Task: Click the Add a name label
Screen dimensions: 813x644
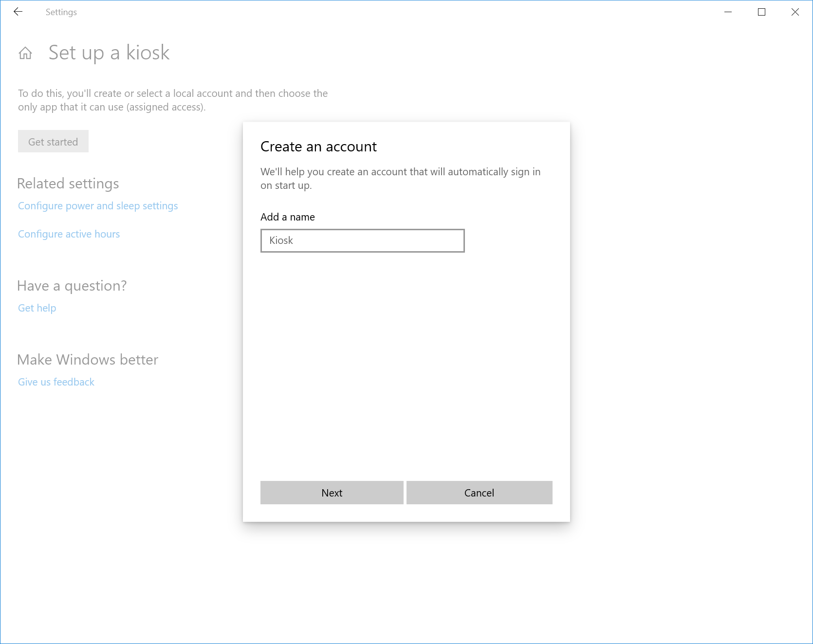Action: pyautogui.click(x=287, y=217)
